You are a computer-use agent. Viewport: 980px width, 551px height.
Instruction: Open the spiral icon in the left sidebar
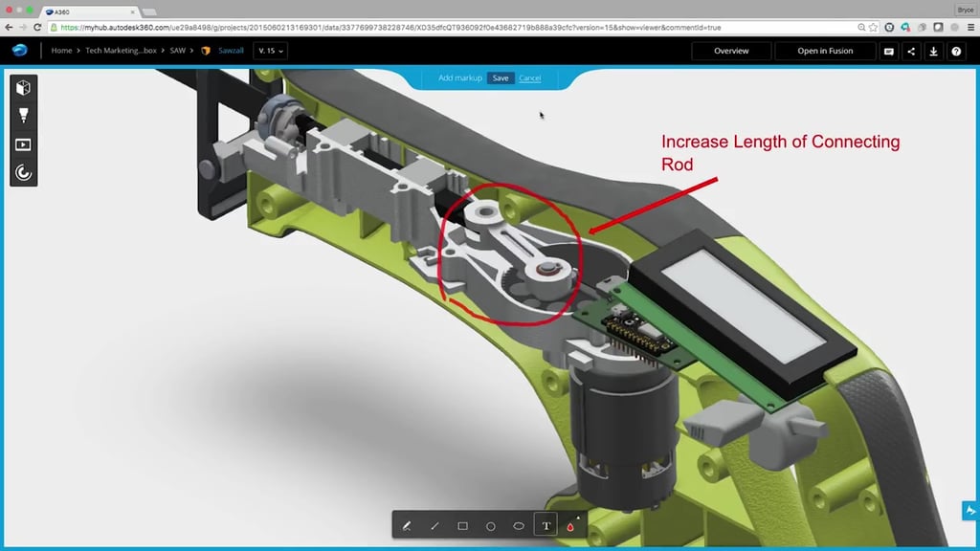pos(23,172)
